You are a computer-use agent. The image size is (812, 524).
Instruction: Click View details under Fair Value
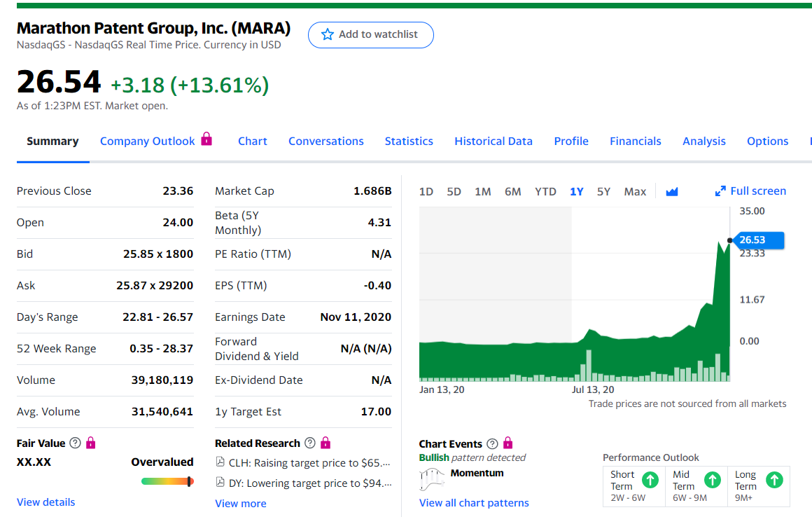coord(46,502)
